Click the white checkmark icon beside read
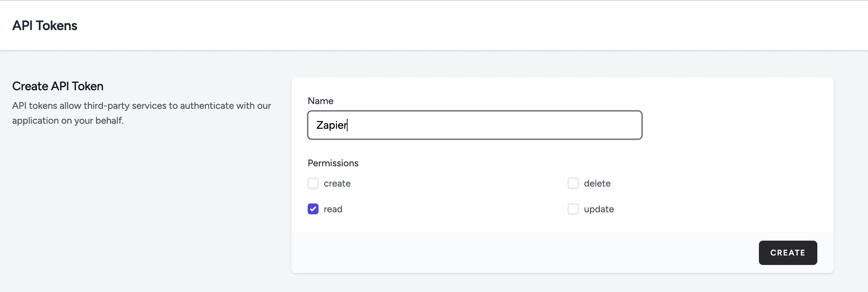 click(x=313, y=209)
